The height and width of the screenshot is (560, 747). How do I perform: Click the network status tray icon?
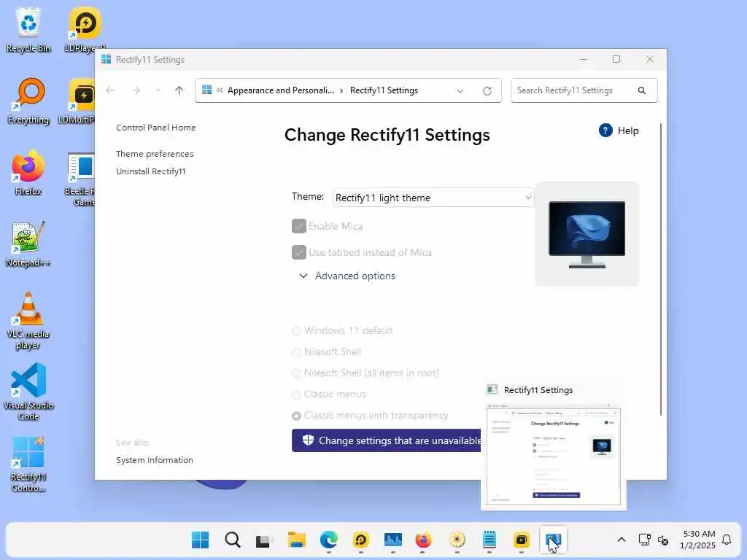click(x=645, y=540)
